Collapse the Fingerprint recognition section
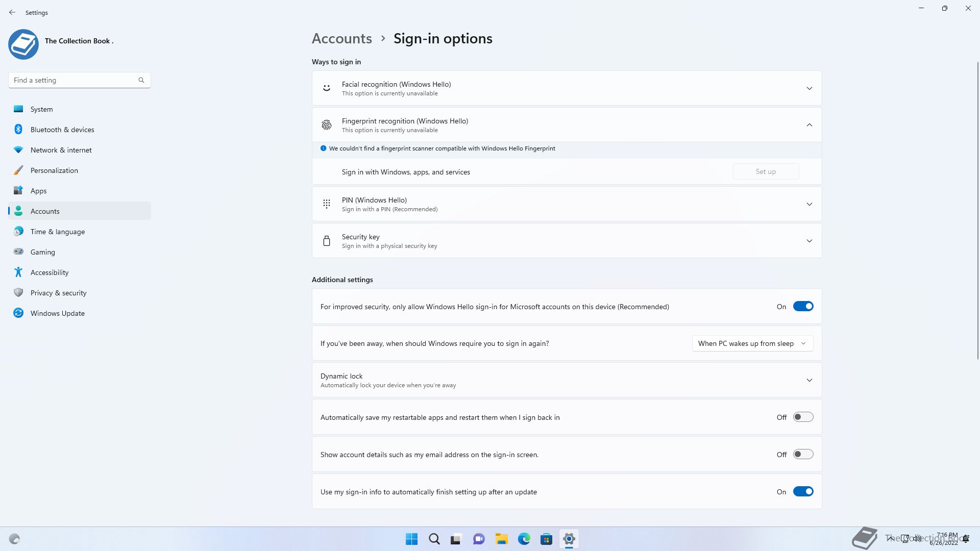This screenshot has width=980, height=551. 809,125
